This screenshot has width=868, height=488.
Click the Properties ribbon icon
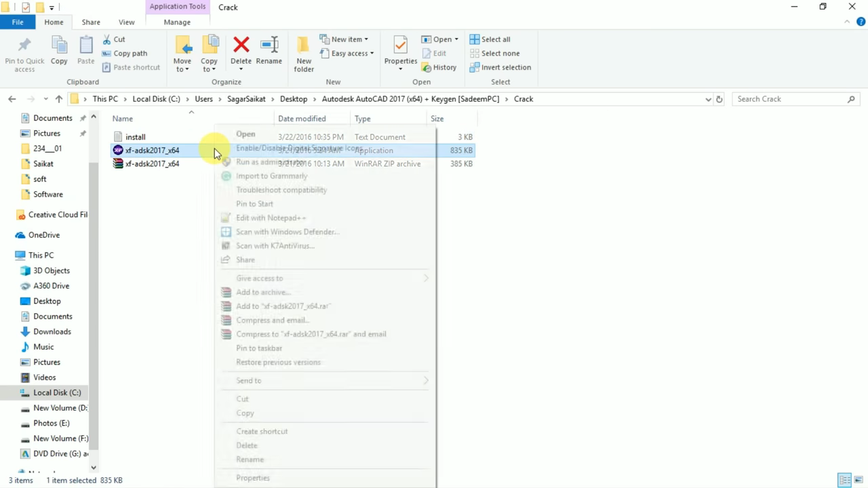[x=401, y=45]
